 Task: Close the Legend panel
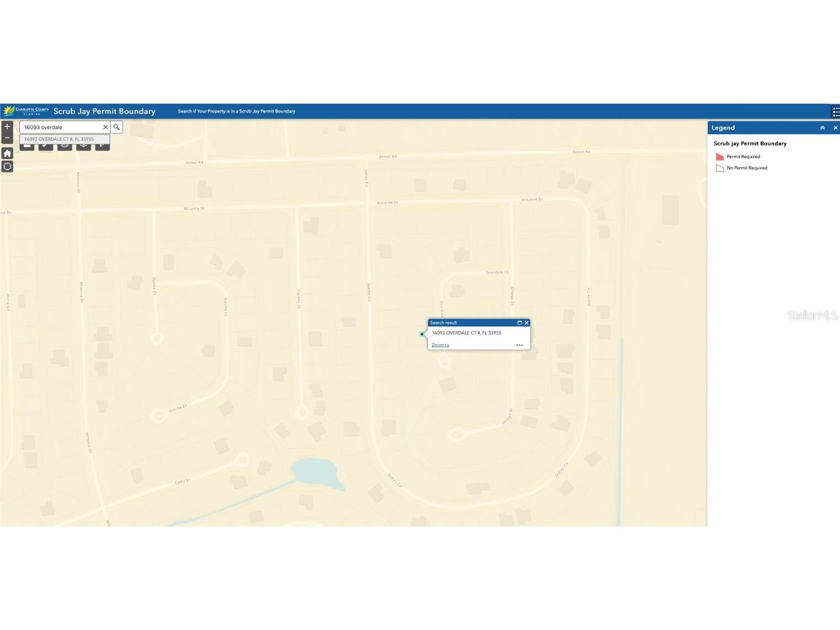tap(835, 128)
